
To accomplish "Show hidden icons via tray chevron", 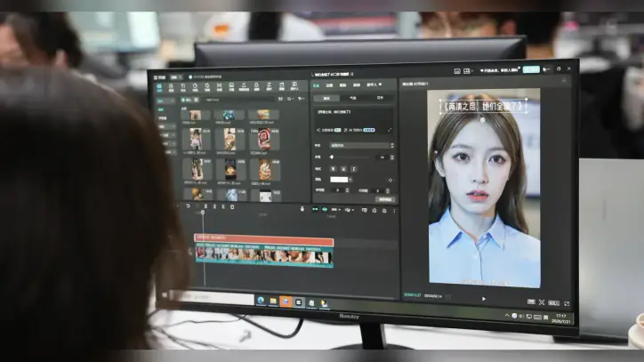I will click(507, 315).
